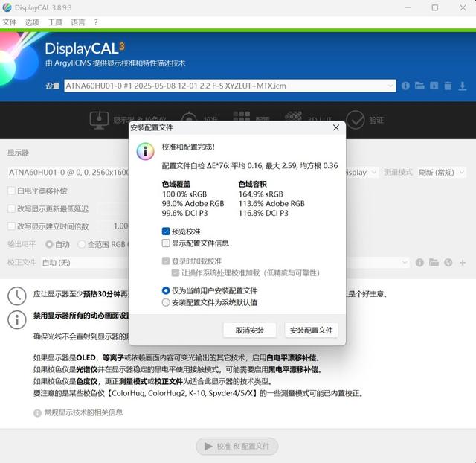This screenshot has width=476, height=463.
Task: Click the install profile button
Action: tap(312, 330)
